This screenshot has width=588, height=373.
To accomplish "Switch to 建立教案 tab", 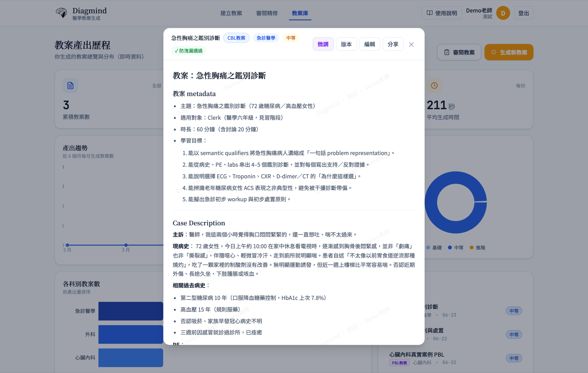I will tap(231, 13).
